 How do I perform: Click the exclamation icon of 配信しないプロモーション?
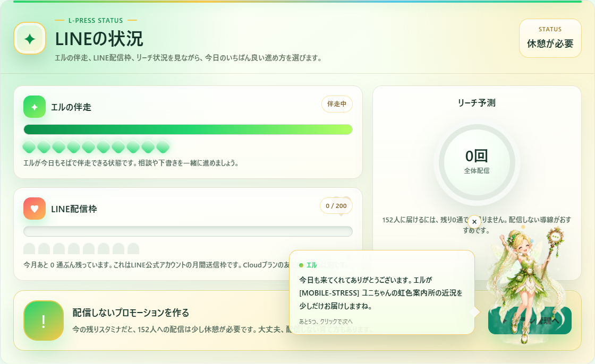[44, 321]
